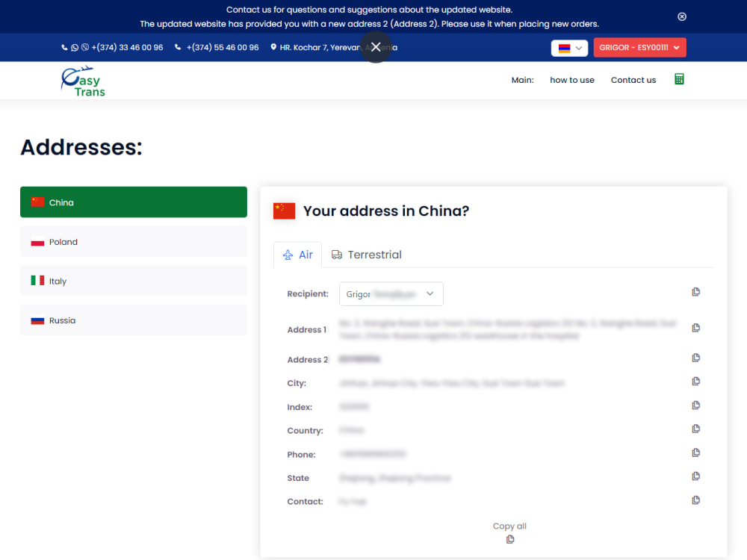Screen dimensions: 747x560
Task: Copy the State value
Action: (x=695, y=476)
